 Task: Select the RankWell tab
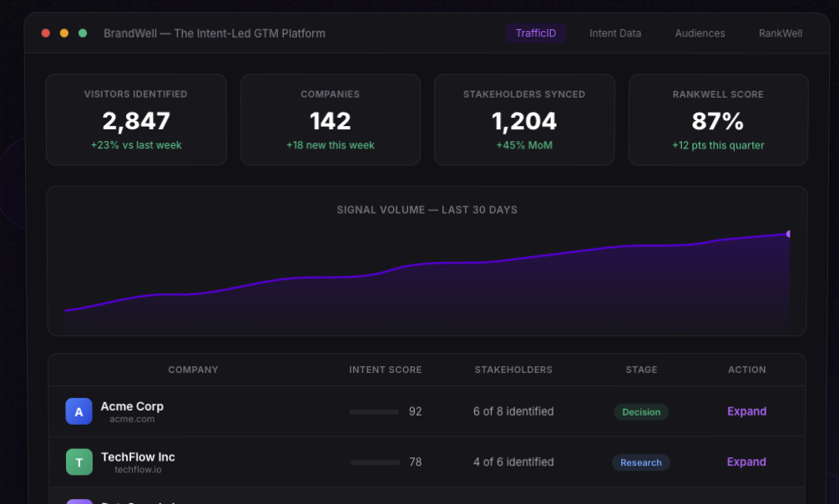(x=780, y=33)
